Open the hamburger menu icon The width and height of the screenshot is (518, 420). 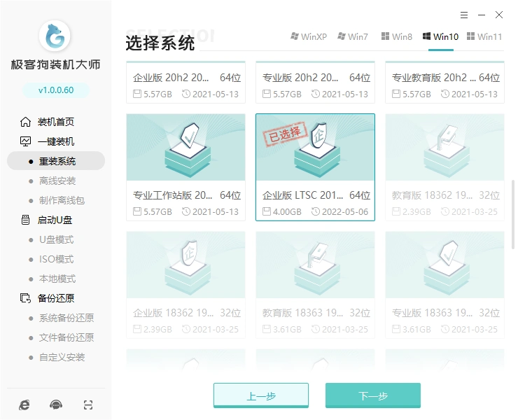pos(464,15)
